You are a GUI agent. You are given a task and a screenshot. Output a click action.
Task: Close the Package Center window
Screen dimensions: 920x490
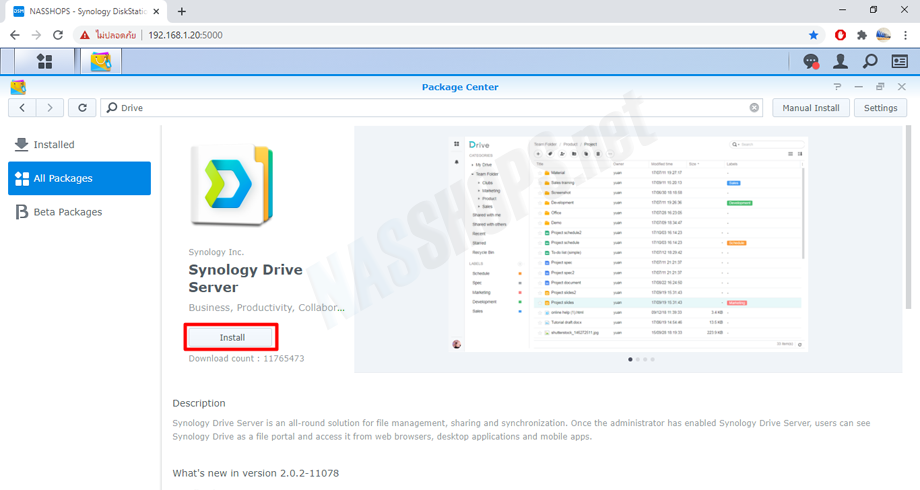tap(902, 87)
